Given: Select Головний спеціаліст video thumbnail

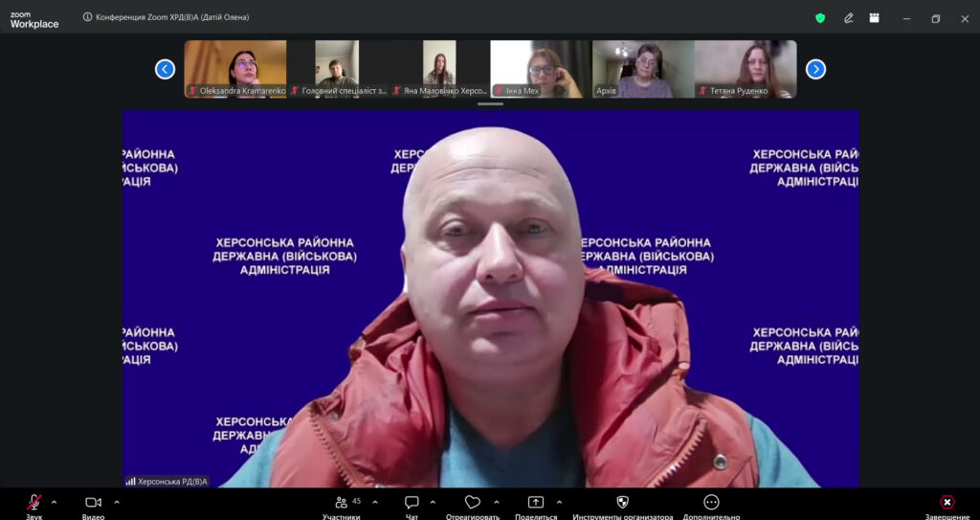Looking at the screenshot, I should pos(337,69).
